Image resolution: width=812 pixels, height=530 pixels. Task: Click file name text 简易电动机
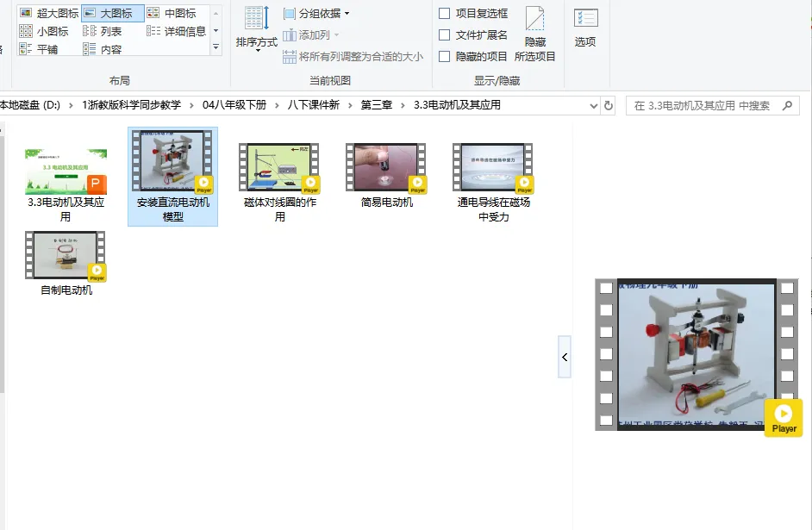click(x=387, y=203)
